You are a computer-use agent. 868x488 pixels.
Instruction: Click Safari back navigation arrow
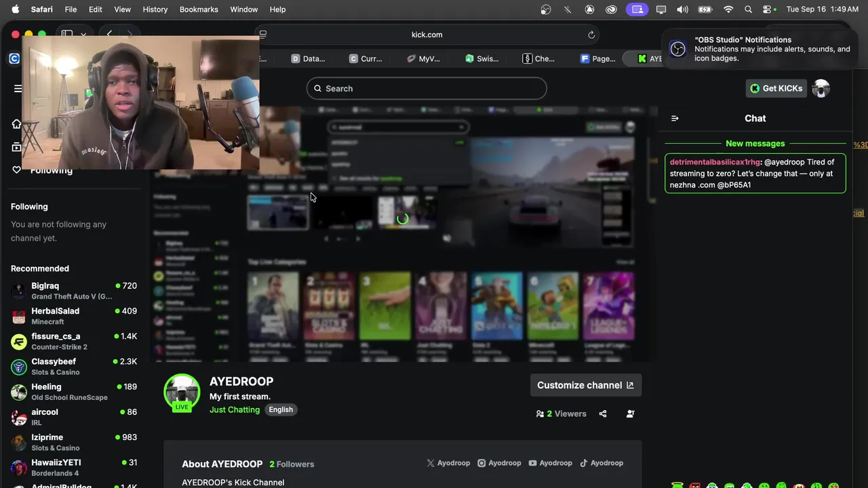coord(109,34)
